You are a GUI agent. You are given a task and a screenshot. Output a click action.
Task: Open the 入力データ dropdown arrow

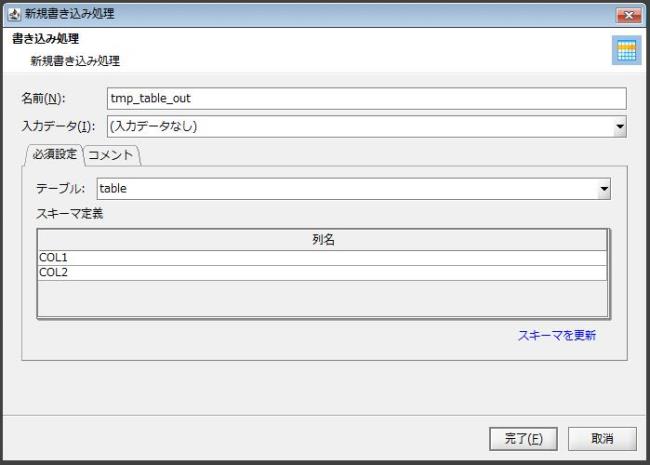coord(620,127)
